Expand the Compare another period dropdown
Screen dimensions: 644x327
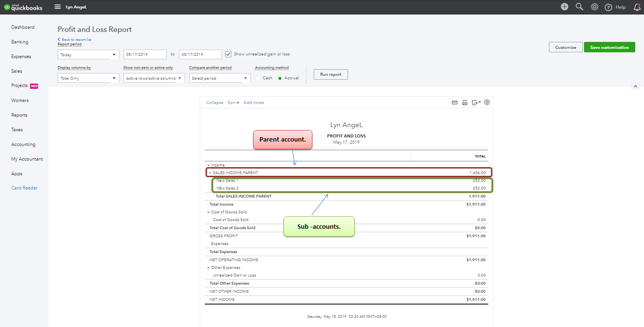pyautogui.click(x=219, y=78)
